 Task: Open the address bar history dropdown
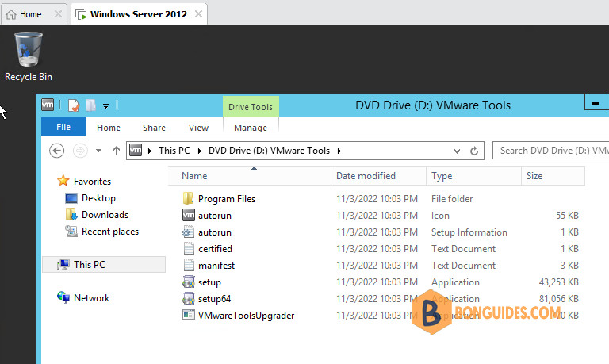tap(457, 151)
